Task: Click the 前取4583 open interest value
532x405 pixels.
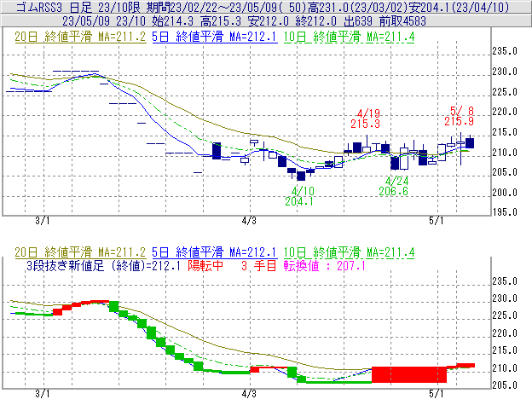Action: 402,21
